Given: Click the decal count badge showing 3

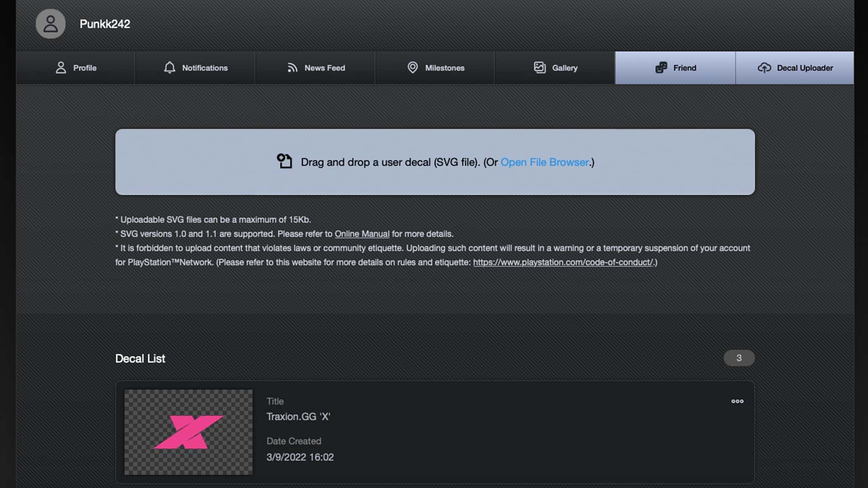Looking at the screenshot, I should [x=739, y=358].
